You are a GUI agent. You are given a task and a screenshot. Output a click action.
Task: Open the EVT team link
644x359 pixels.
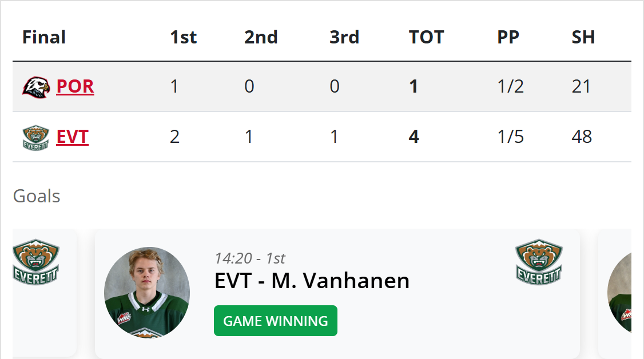[x=72, y=137]
